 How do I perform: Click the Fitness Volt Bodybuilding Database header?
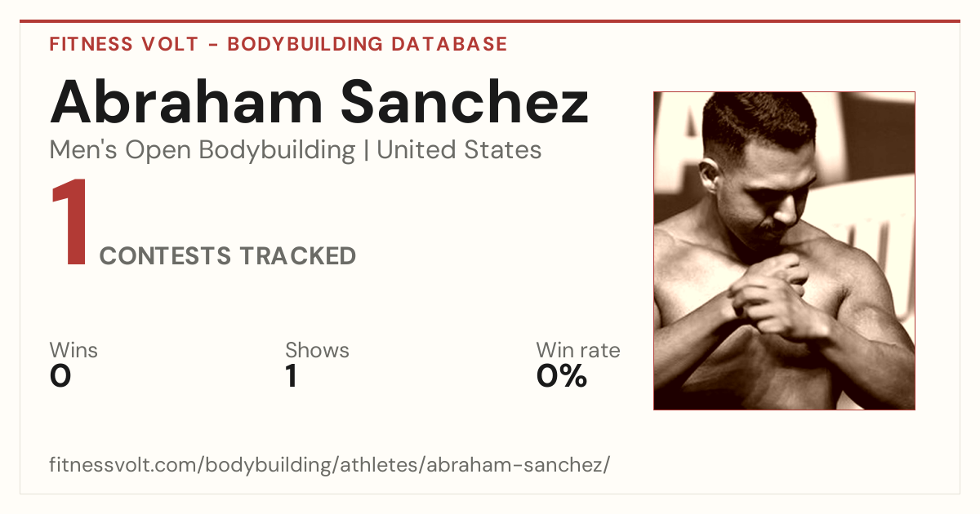[x=278, y=44]
